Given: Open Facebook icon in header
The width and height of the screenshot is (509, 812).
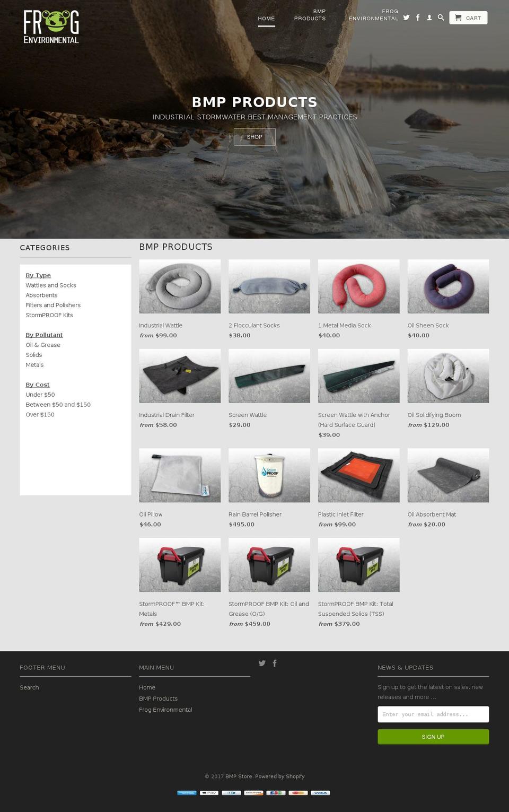Looking at the screenshot, I should click(x=418, y=18).
